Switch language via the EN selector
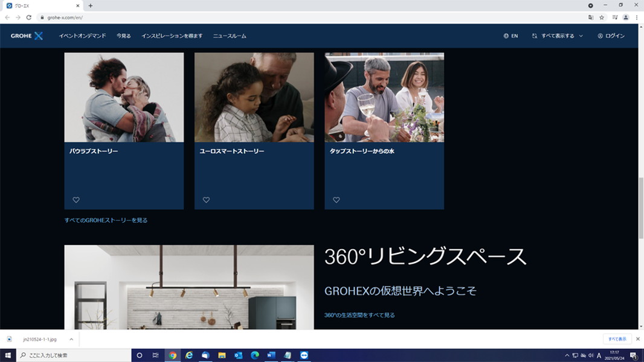This screenshot has width=644, height=362. coord(510,36)
